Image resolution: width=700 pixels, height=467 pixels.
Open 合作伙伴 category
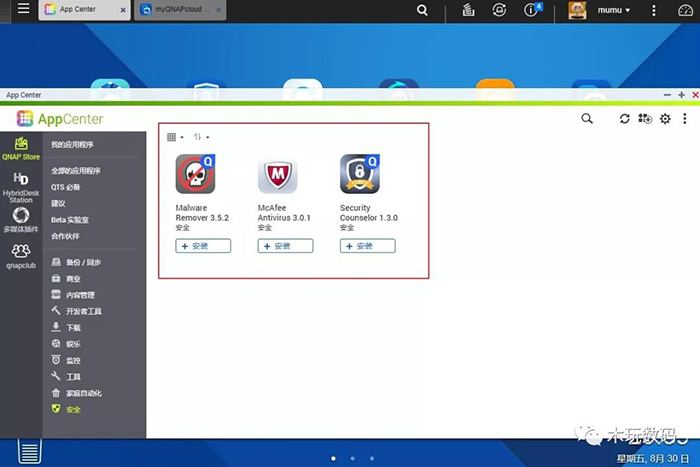tap(65, 236)
